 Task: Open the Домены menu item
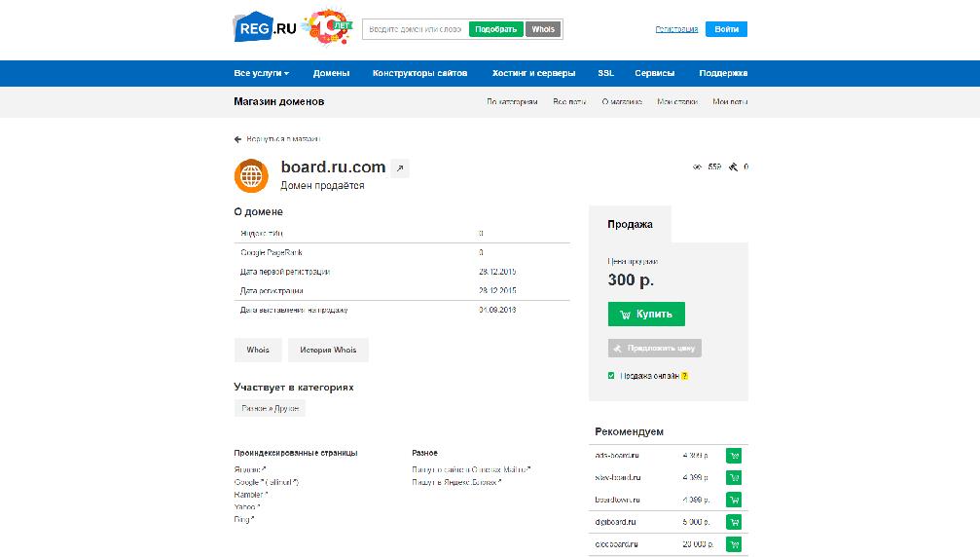331,73
